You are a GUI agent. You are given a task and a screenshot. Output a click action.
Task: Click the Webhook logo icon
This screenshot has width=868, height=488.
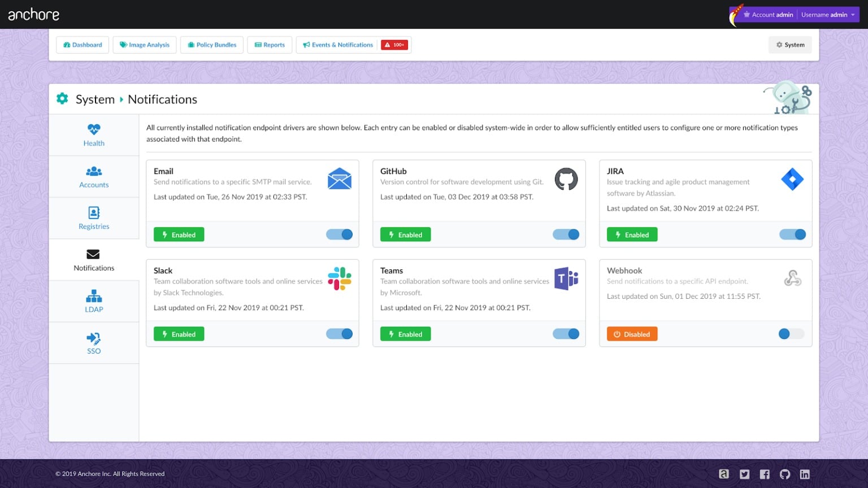point(793,278)
